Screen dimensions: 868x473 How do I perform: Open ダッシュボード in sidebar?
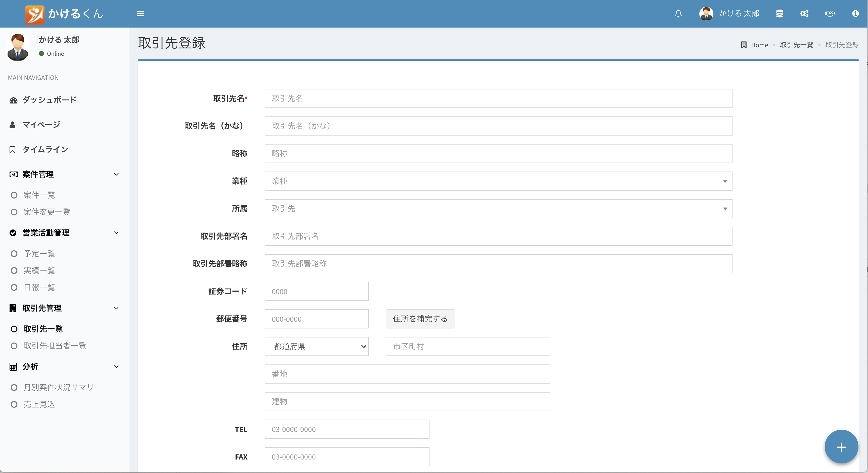tap(49, 100)
